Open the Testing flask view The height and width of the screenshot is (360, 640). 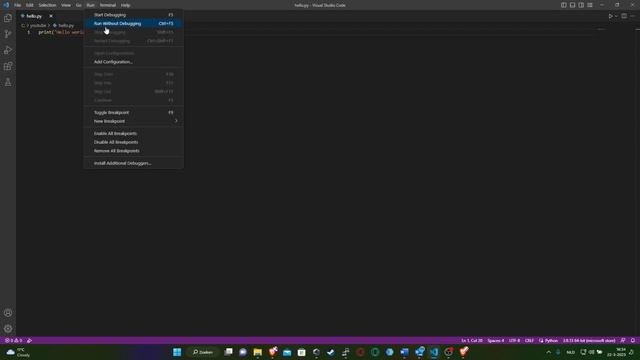[x=8, y=82]
